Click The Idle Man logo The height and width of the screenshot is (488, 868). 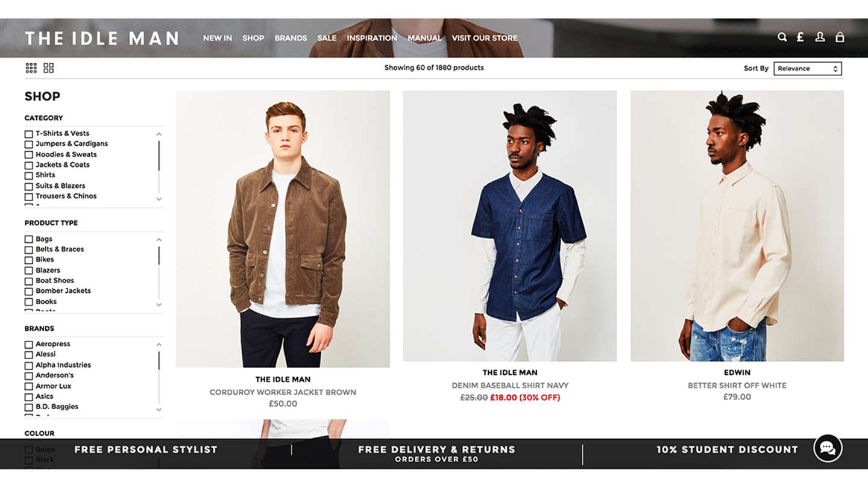(102, 38)
